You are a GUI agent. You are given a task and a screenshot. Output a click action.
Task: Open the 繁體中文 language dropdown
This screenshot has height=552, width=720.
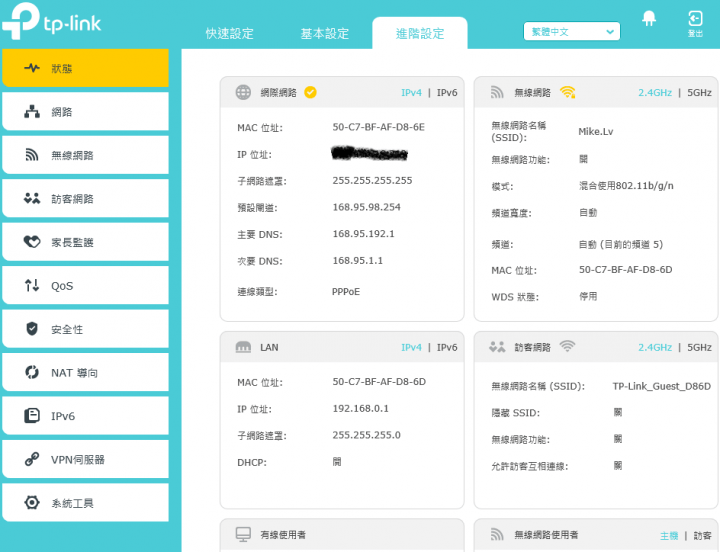[572, 32]
